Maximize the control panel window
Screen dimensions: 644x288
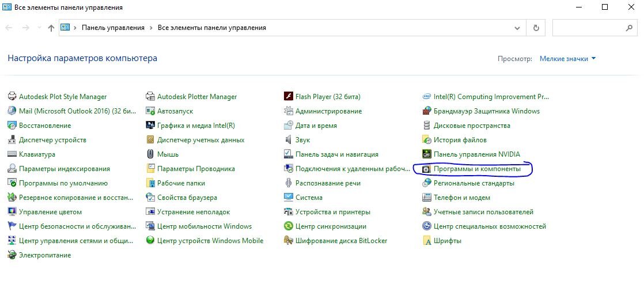coord(605,7)
